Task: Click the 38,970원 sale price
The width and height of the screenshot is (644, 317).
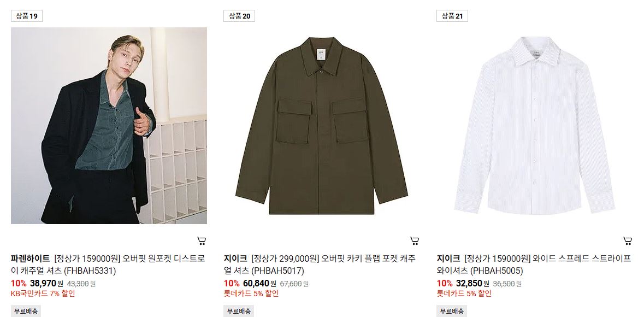Action: tap(46, 283)
